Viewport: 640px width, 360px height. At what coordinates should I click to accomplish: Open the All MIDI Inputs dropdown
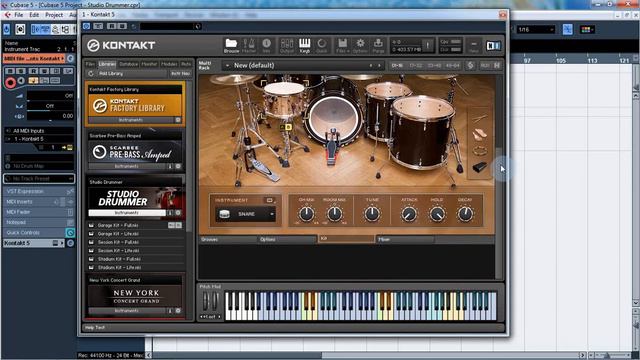click(x=39, y=131)
